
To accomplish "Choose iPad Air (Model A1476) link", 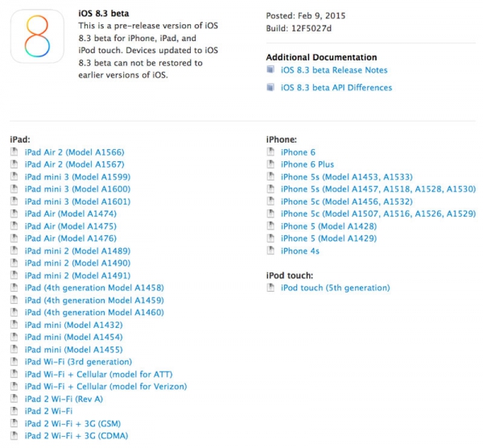I will coord(71,239).
